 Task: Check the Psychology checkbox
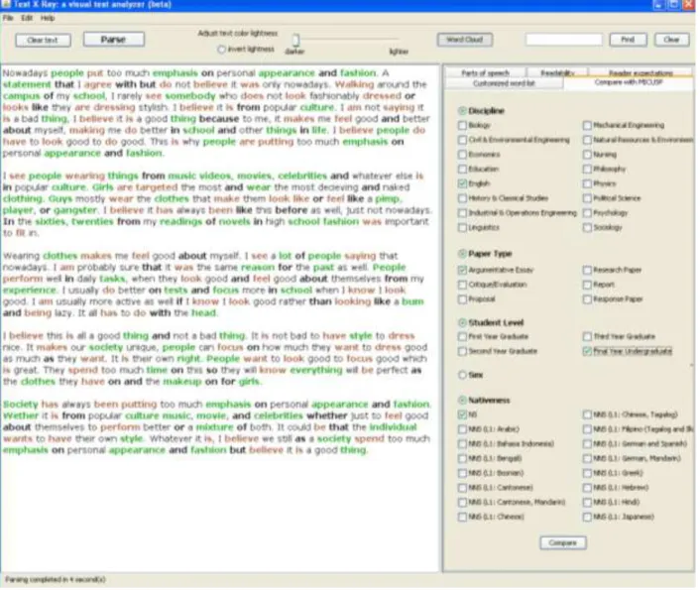pyautogui.click(x=588, y=213)
